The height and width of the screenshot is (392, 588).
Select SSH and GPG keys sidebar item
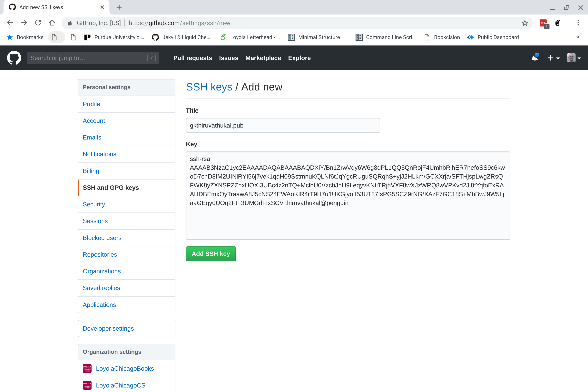coord(111,187)
